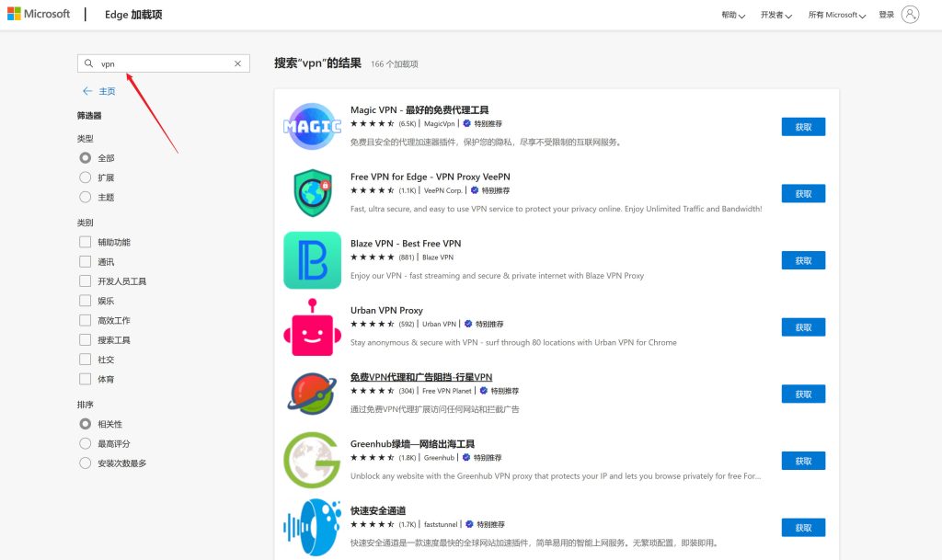
Task: Click Magic VPN's featured badge icon
Action: coord(466,123)
